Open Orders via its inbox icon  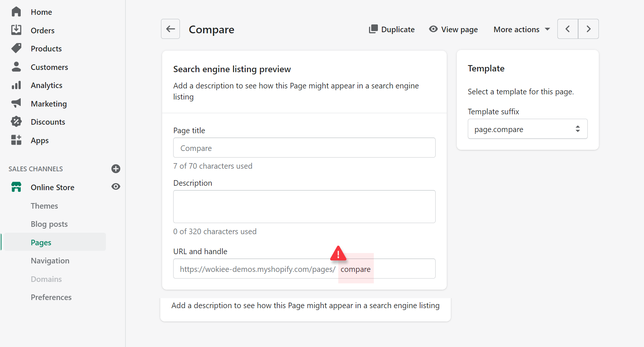point(16,30)
